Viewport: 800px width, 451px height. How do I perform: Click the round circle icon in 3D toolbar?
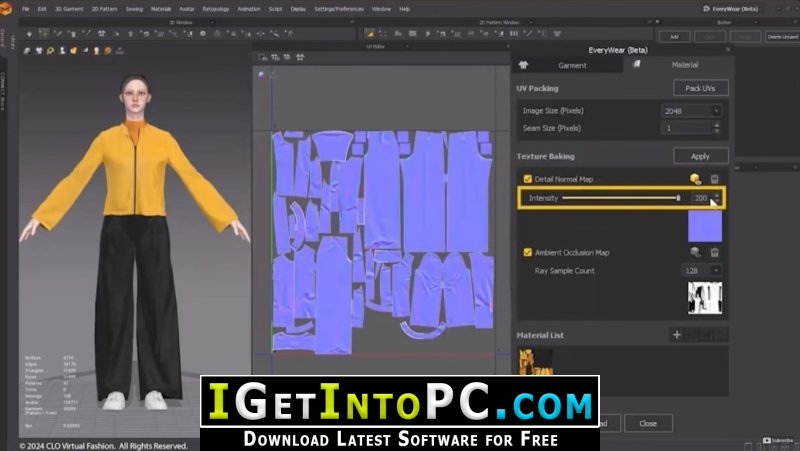pyautogui.click(x=203, y=34)
